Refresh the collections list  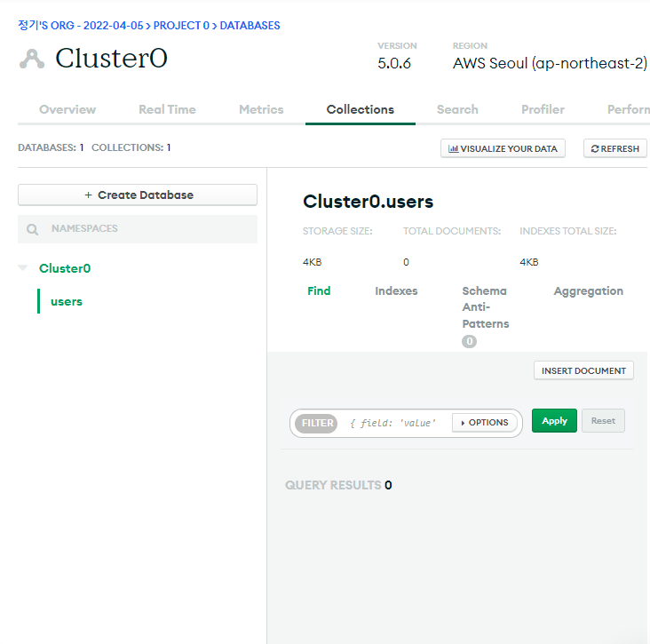[x=614, y=148]
